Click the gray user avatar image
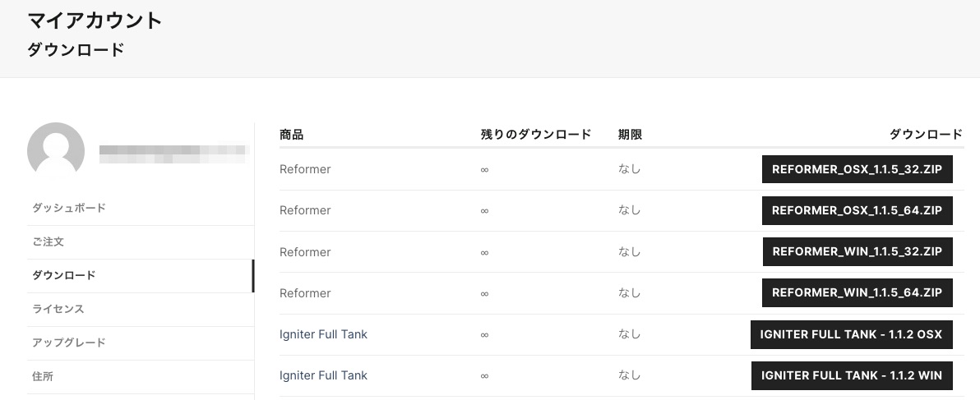Image resolution: width=980 pixels, height=400 pixels. tap(56, 150)
